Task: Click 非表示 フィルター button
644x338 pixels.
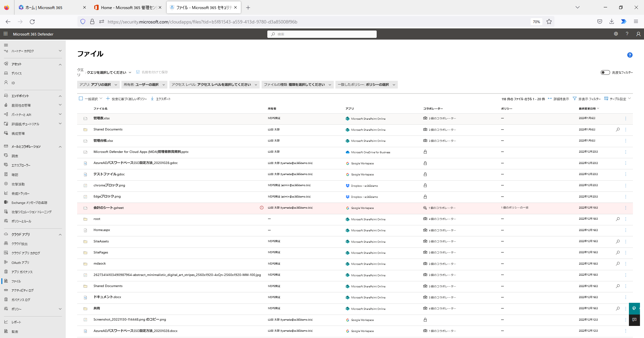Action: pos(587,99)
